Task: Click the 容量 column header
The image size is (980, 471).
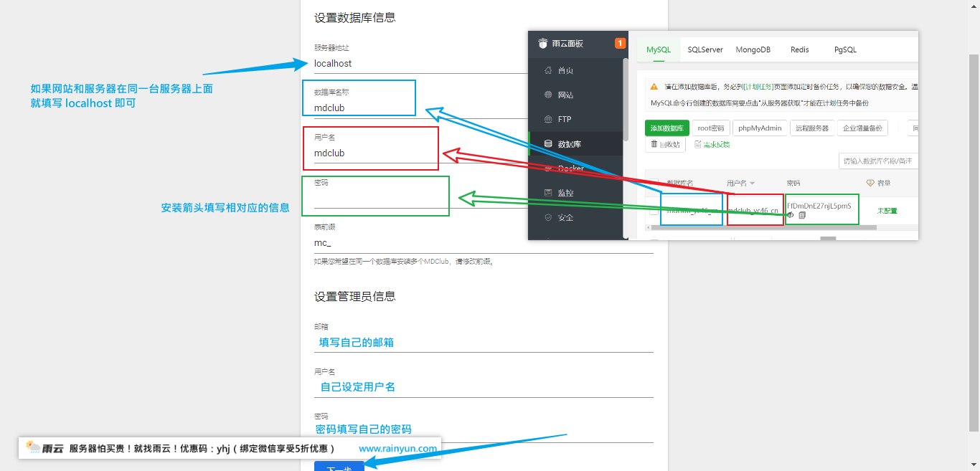Action: pos(884,183)
